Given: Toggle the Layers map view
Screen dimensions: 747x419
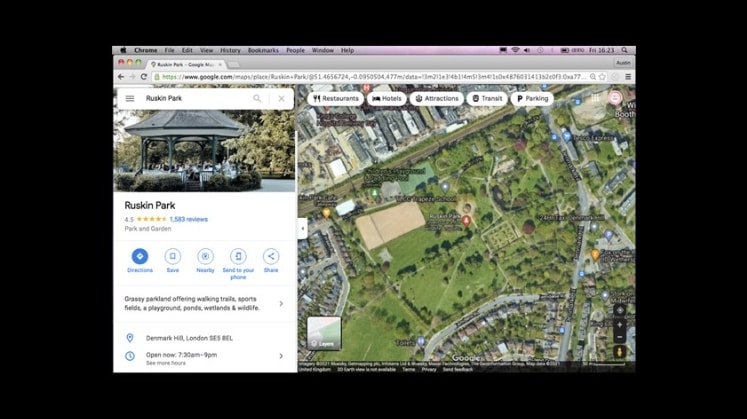Looking at the screenshot, I should pos(324,333).
